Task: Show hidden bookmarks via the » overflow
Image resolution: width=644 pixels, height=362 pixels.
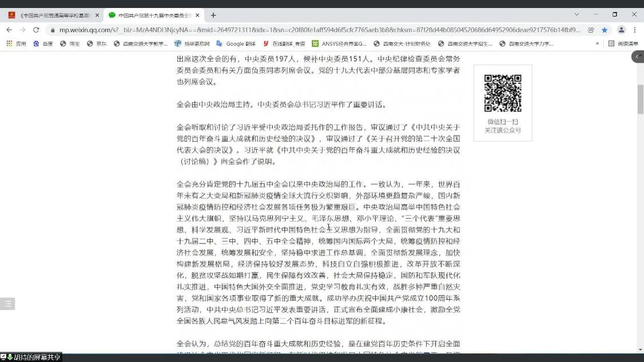Action: click(597, 43)
